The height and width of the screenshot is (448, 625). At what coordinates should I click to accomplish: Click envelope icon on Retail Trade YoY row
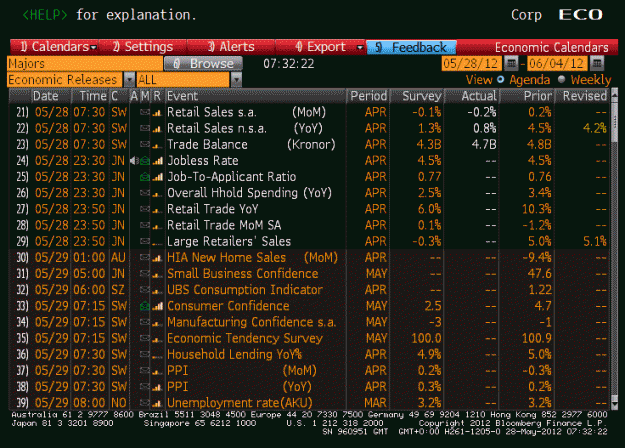tap(145, 209)
